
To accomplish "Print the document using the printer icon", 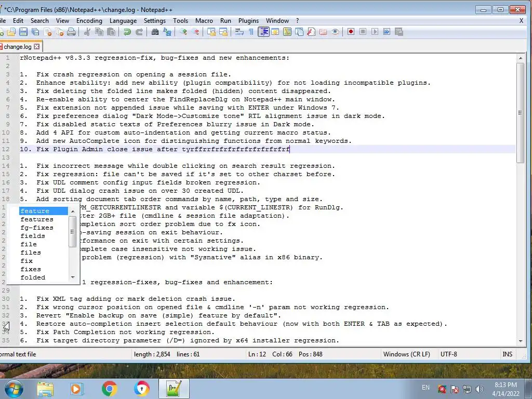I will coord(71,32).
